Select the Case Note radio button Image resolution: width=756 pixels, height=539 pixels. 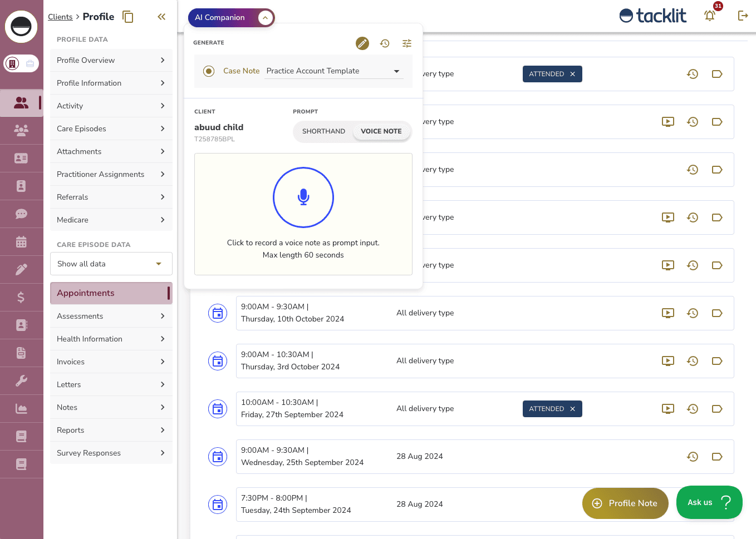[x=209, y=71]
